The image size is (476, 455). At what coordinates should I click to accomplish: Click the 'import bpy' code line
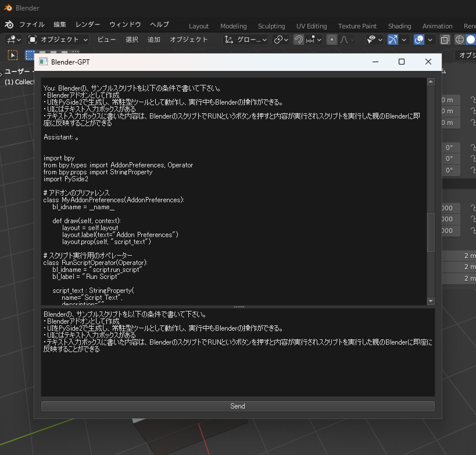tap(59, 158)
